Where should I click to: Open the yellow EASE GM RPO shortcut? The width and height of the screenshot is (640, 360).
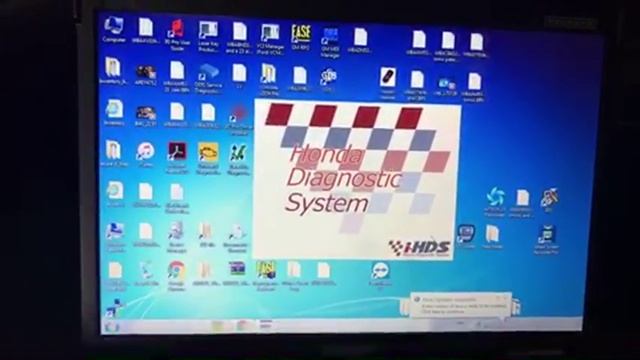pos(301,37)
